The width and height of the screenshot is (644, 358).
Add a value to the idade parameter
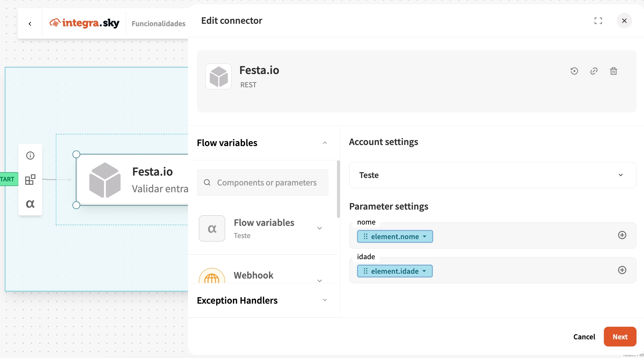tap(622, 270)
